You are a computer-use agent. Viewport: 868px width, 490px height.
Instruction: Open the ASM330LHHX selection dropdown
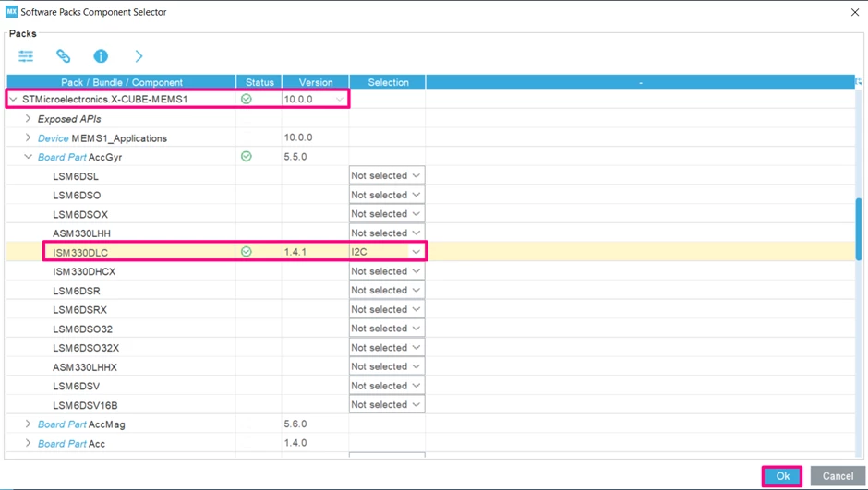click(387, 366)
